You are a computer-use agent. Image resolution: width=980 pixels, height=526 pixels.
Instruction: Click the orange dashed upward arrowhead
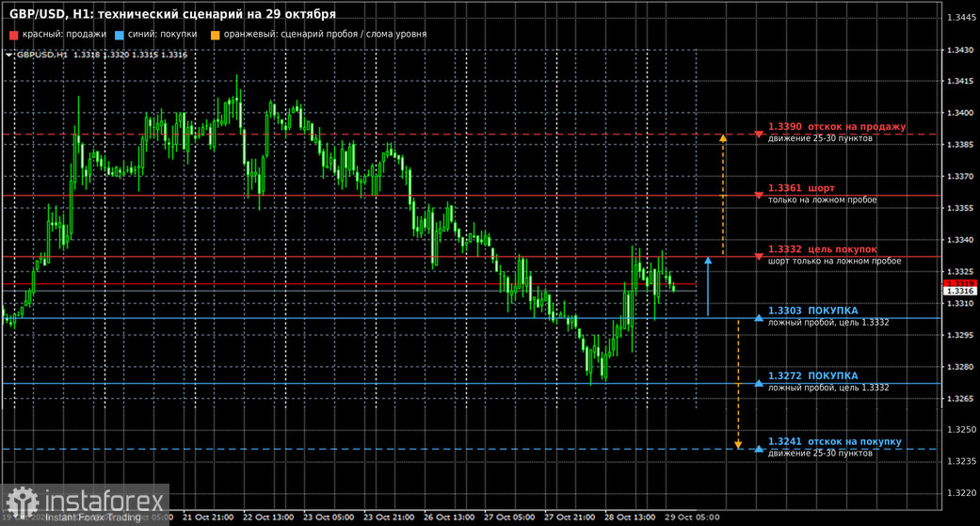pos(723,138)
